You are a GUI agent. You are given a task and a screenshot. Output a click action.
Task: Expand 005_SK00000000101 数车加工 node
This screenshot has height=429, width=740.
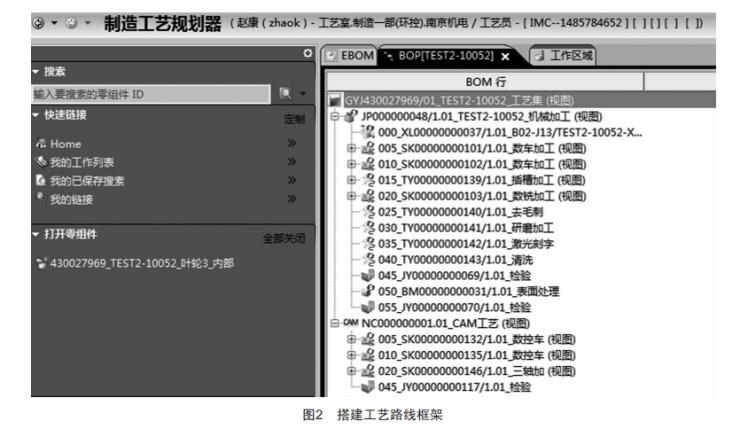[x=352, y=148]
